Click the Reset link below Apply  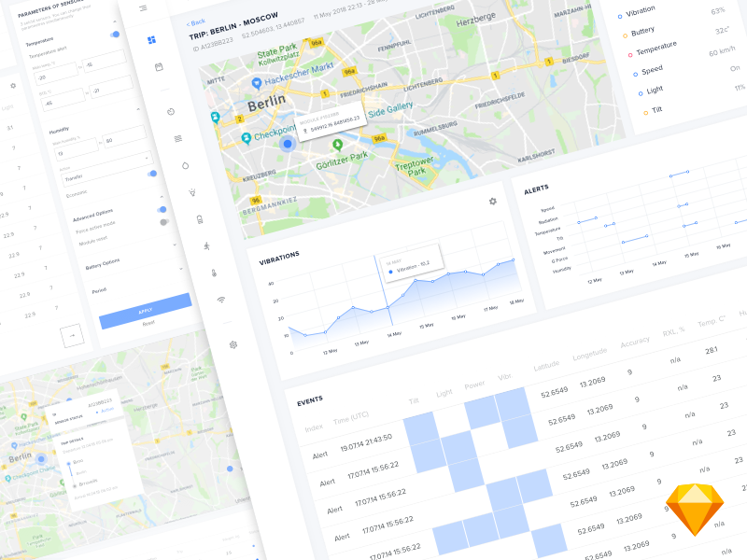[148, 323]
